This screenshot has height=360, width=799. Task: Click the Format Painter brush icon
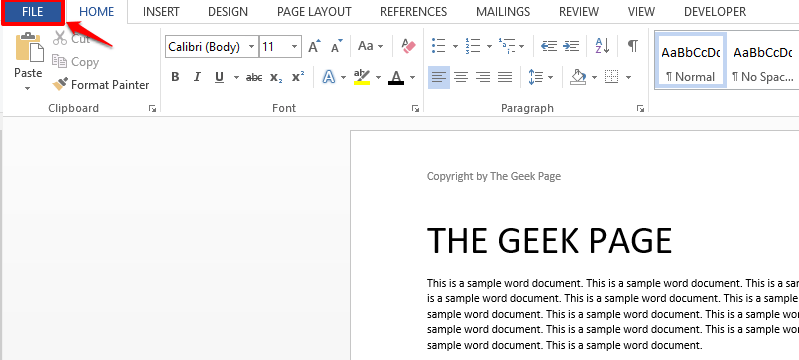coord(60,84)
